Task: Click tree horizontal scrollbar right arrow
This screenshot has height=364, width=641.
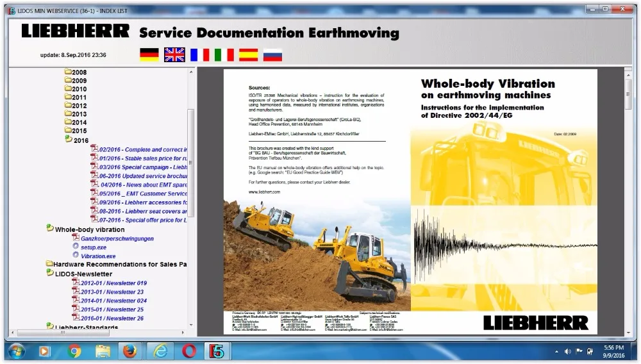Action: click(183, 333)
